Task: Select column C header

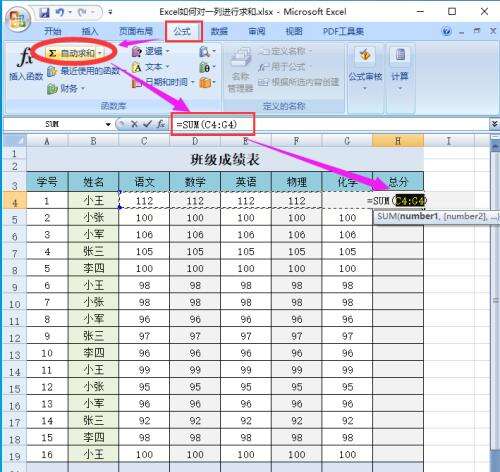Action: coord(144,141)
